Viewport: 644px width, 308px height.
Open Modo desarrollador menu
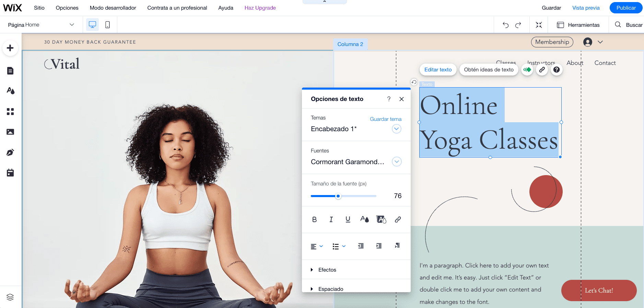point(113,8)
